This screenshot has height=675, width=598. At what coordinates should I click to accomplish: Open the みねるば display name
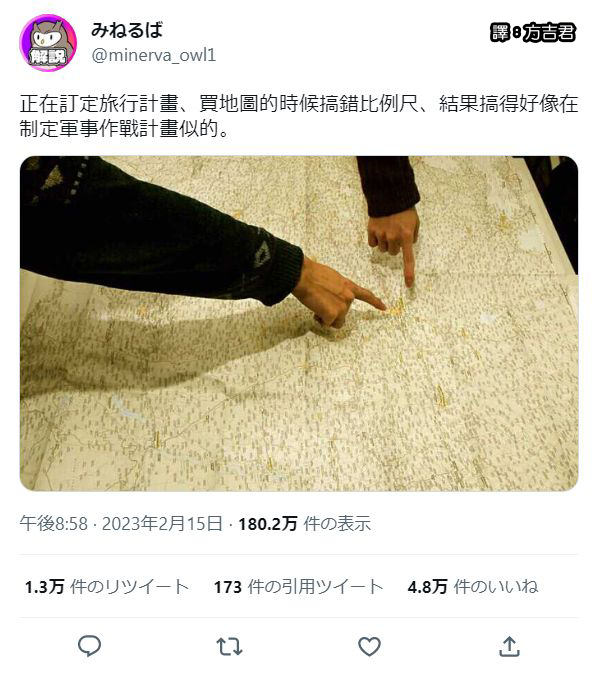click(127, 30)
